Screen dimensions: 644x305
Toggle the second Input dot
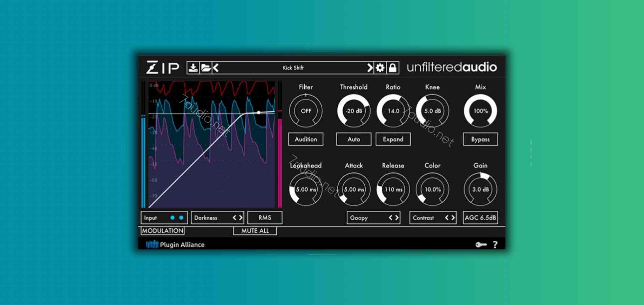[x=181, y=218]
